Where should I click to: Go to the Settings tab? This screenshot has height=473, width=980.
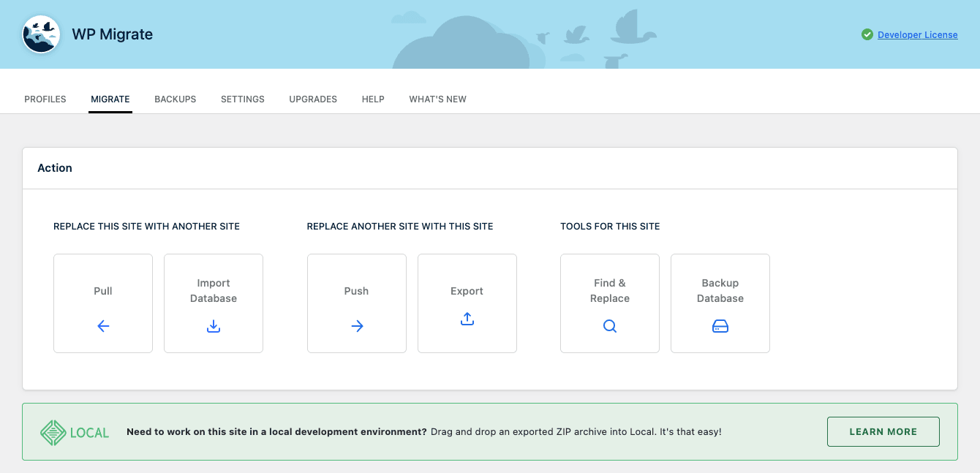coord(243,99)
